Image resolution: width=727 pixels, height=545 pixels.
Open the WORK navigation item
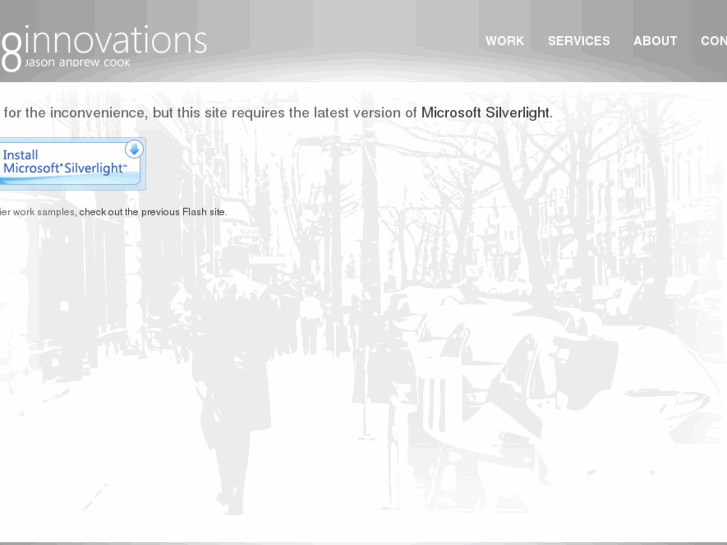click(504, 41)
